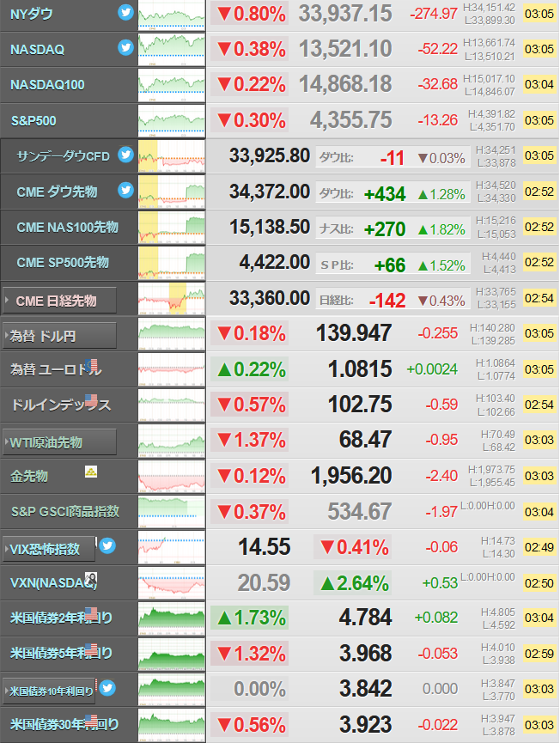Image resolution: width=560 pixels, height=743 pixels.
Task: Click the flag icon on 米国債券5年利回り
Action: point(91,649)
